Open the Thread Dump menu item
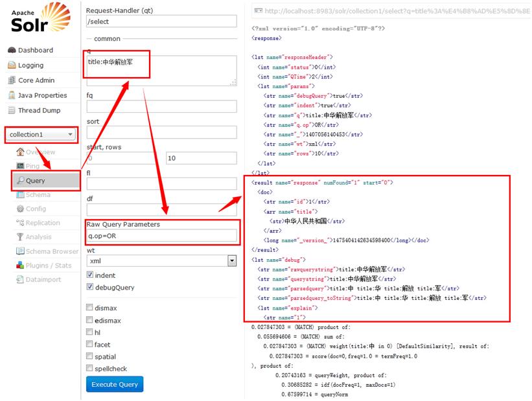Image resolution: width=532 pixels, height=401 pixels. (40, 110)
